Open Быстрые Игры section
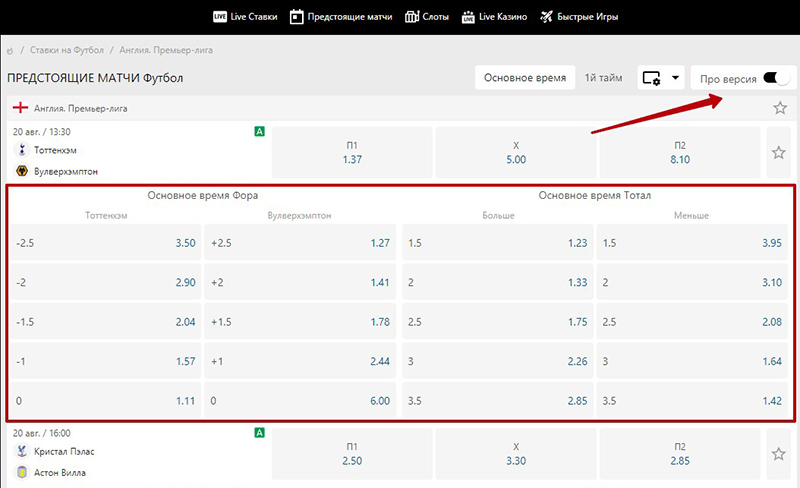Viewport: 800px width, 488px height. coord(579,17)
